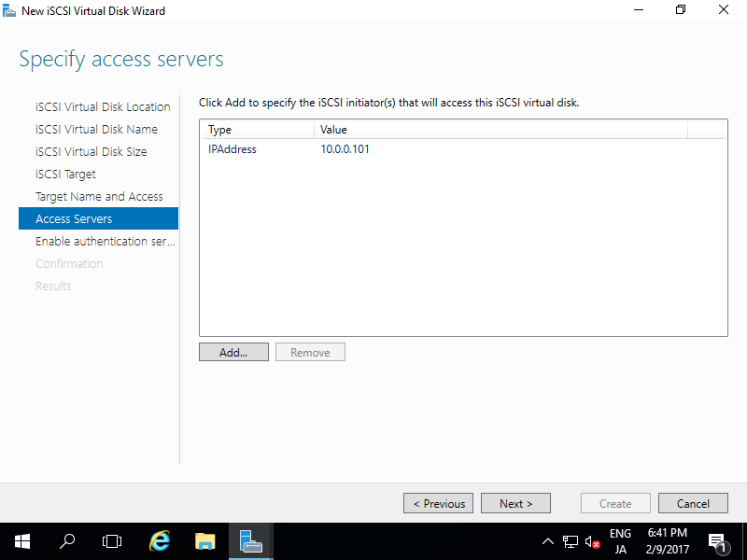Go to Target Name and Access step
Image resolution: width=747 pixels, height=560 pixels.
pyautogui.click(x=99, y=196)
